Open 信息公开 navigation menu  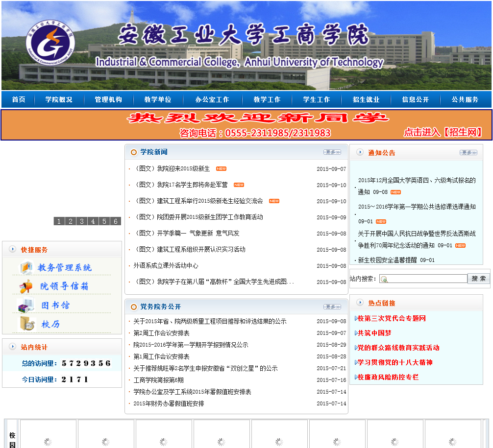(x=416, y=99)
